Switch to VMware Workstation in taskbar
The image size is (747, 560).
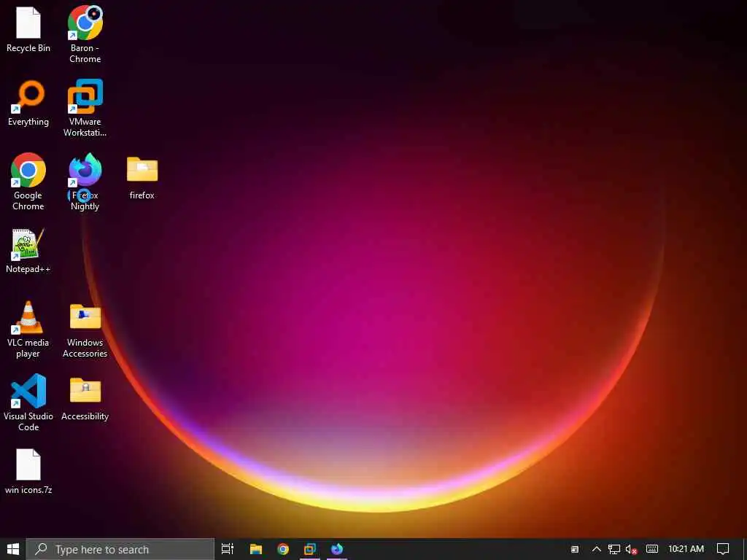(x=310, y=549)
